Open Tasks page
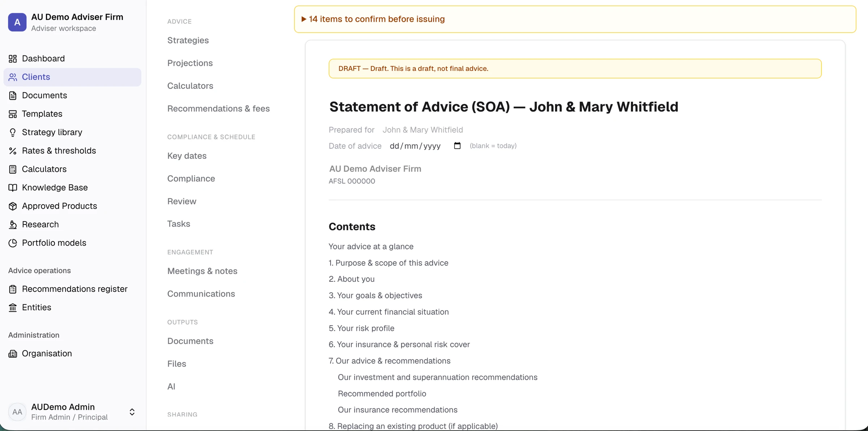Screen dimensions: 868x431 point(179,224)
